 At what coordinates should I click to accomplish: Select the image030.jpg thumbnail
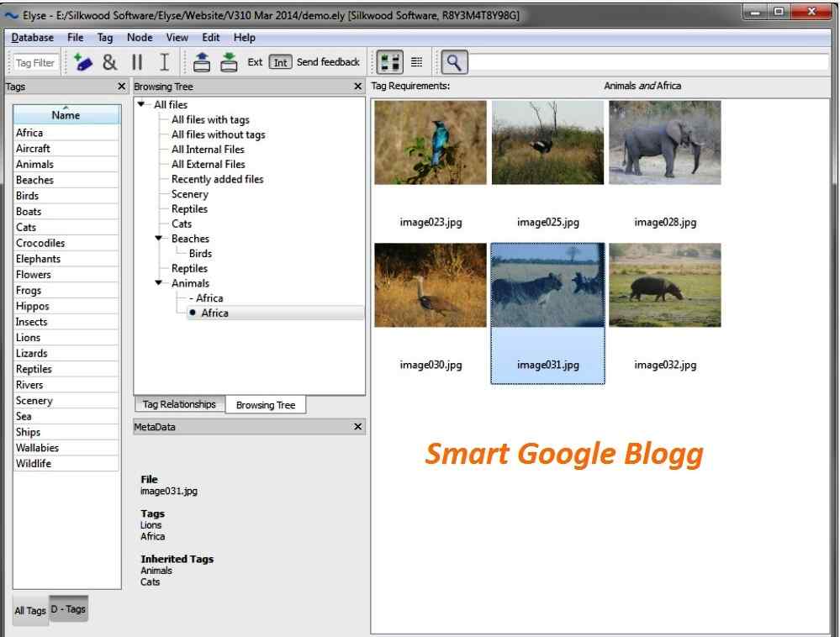tap(430, 284)
